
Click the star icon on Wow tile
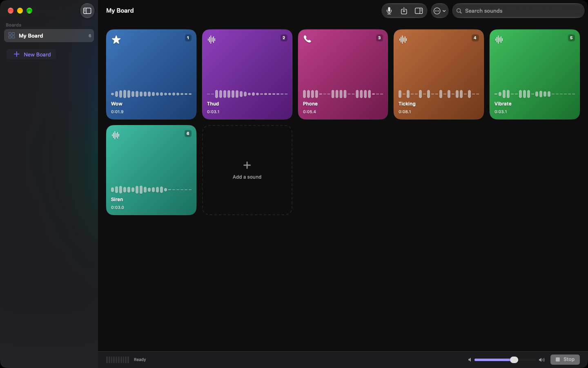point(116,40)
